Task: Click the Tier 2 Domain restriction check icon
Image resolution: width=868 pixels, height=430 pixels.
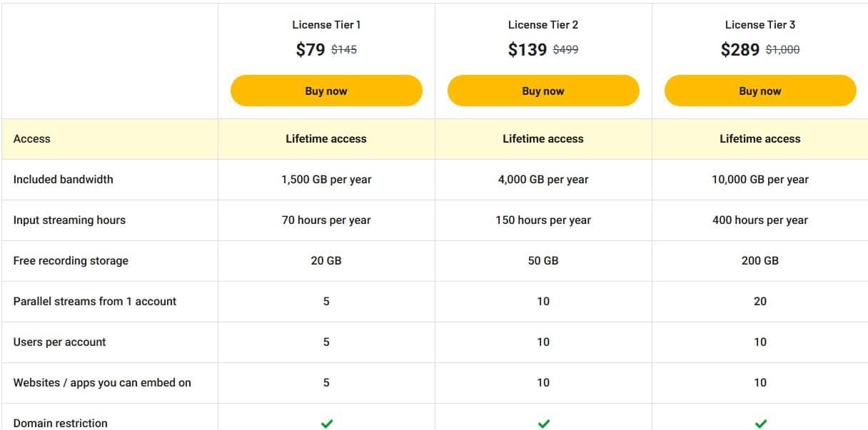Action: [x=543, y=422]
